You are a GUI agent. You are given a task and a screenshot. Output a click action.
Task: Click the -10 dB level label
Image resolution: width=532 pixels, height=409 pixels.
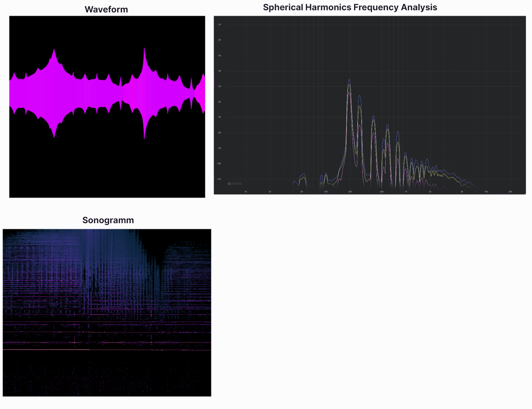219,25
